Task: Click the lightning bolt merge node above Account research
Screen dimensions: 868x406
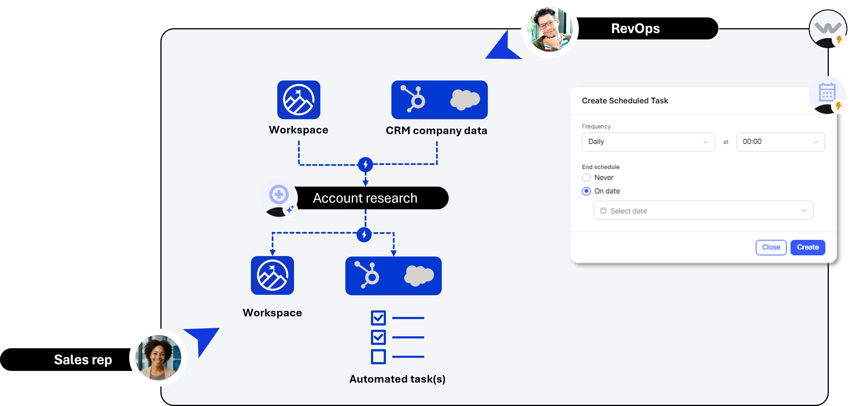Action: [x=365, y=165]
